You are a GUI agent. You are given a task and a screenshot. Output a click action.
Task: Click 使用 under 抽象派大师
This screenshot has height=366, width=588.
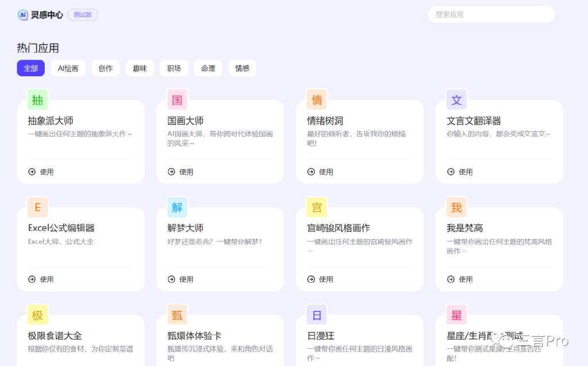(41, 172)
